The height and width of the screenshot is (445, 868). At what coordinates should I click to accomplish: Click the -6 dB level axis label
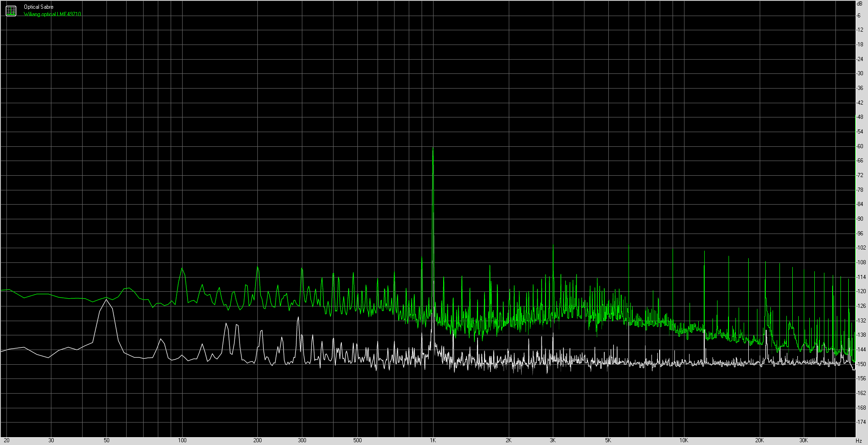859,16
